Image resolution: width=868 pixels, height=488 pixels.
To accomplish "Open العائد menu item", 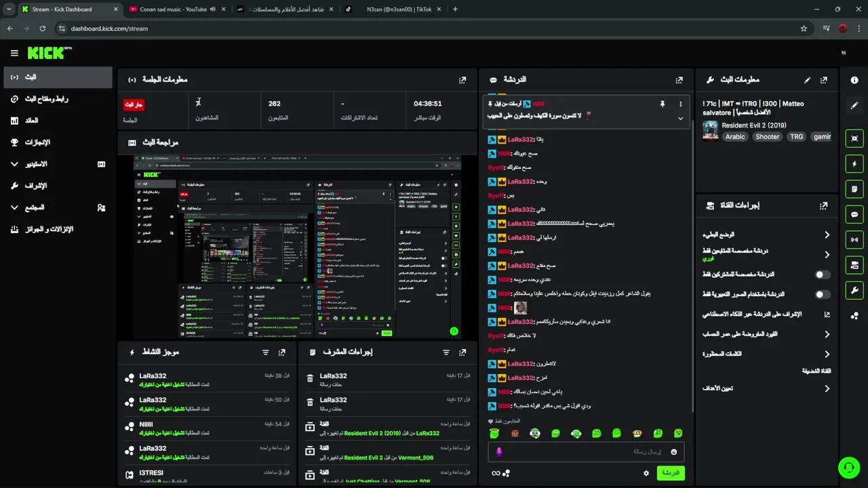I will [58, 121].
